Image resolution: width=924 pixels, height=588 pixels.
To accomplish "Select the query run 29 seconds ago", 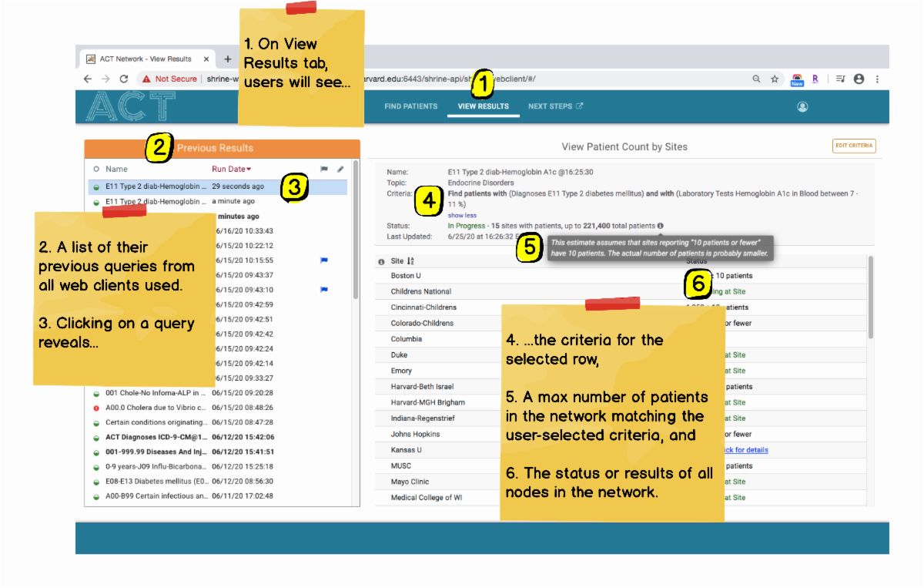I will pos(217,186).
